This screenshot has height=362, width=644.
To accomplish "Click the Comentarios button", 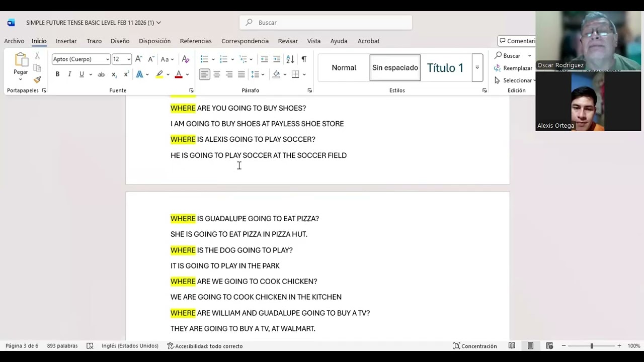I will (517, 41).
